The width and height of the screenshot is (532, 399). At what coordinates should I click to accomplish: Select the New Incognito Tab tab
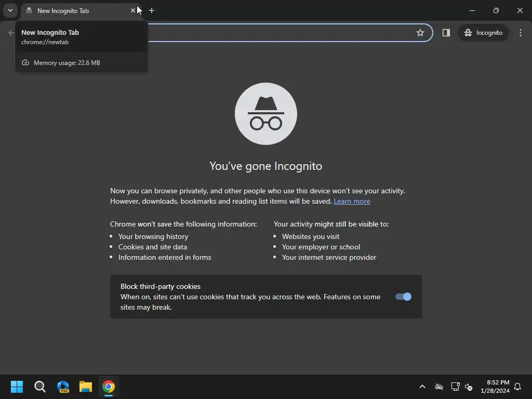point(81,11)
